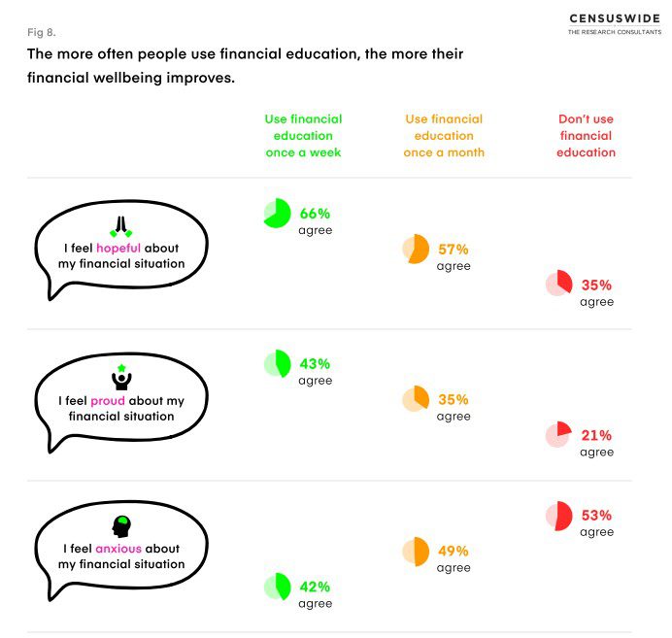Click the raised-arms person icon in proud bubble
Viewport: 672px width, 638px height.
120,379
